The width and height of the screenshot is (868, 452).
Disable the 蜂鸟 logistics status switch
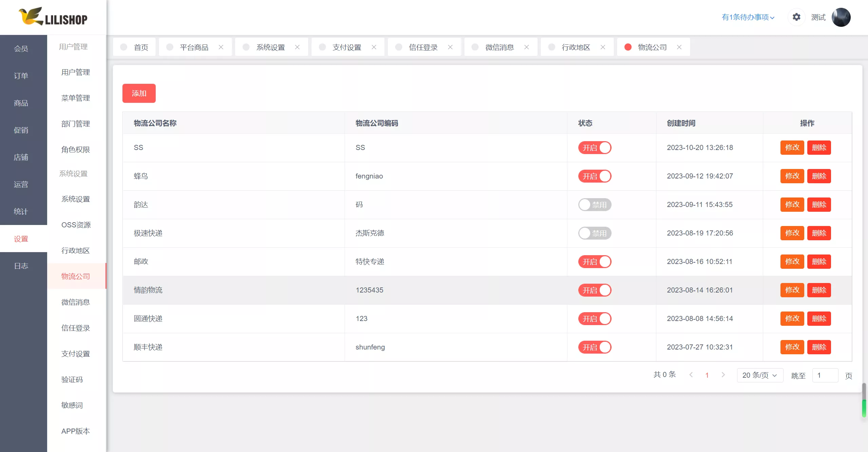[595, 176]
